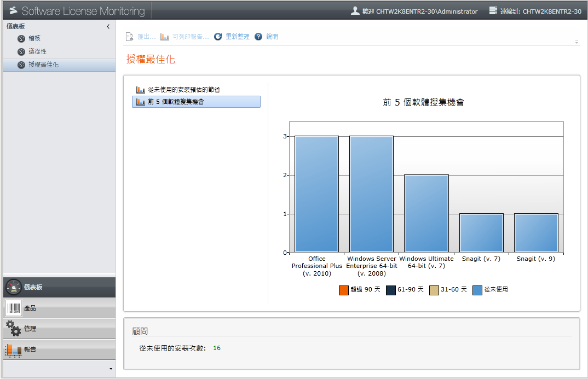588x379 pixels.
Task: Click the 產品 barcode icon
Action: [x=14, y=308]
